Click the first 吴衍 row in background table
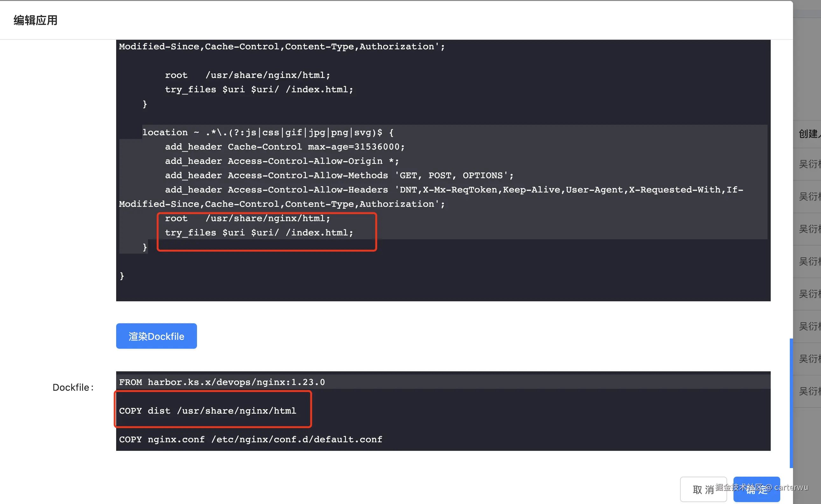This screenshot has width=821, height=504. [809, 164]
